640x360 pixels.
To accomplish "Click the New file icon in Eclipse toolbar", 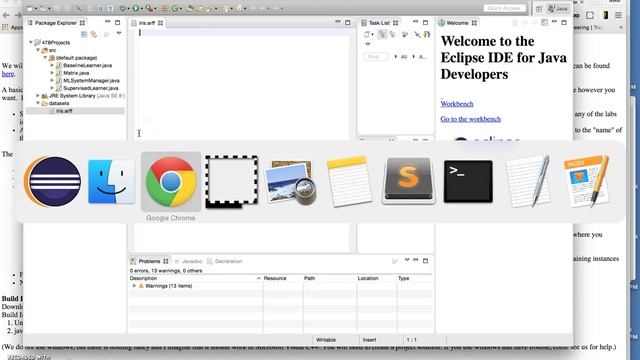I will [30, 8].
